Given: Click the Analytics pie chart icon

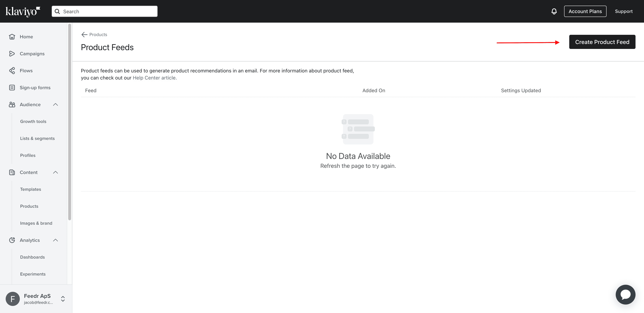Looking at the screenshot, I should (x=12, y=240).
